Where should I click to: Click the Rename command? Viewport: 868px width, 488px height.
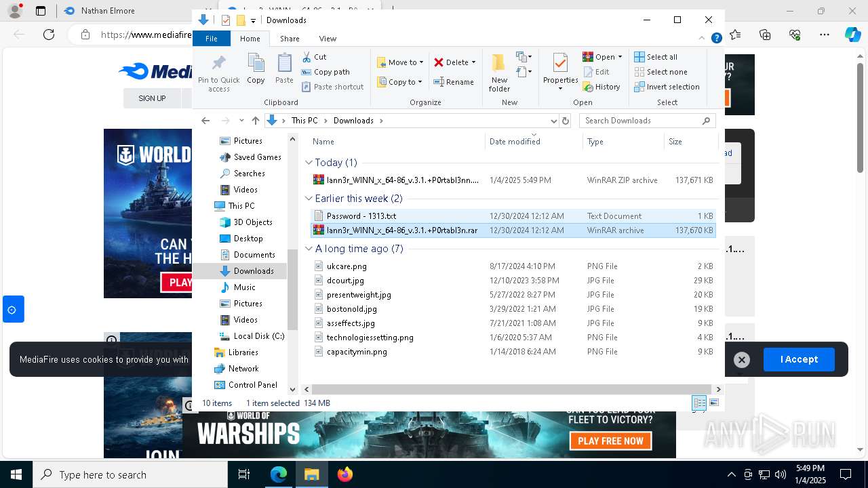click(454, 82)
